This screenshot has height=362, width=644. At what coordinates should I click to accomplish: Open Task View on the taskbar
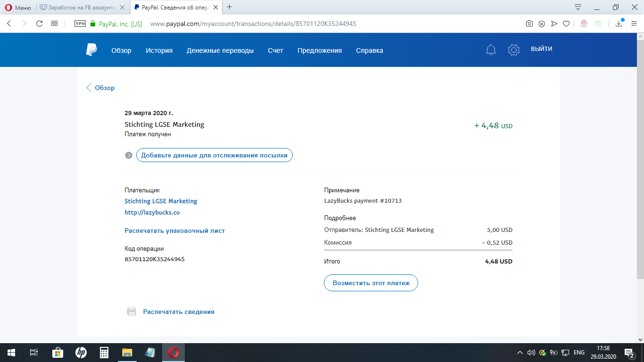34,353
